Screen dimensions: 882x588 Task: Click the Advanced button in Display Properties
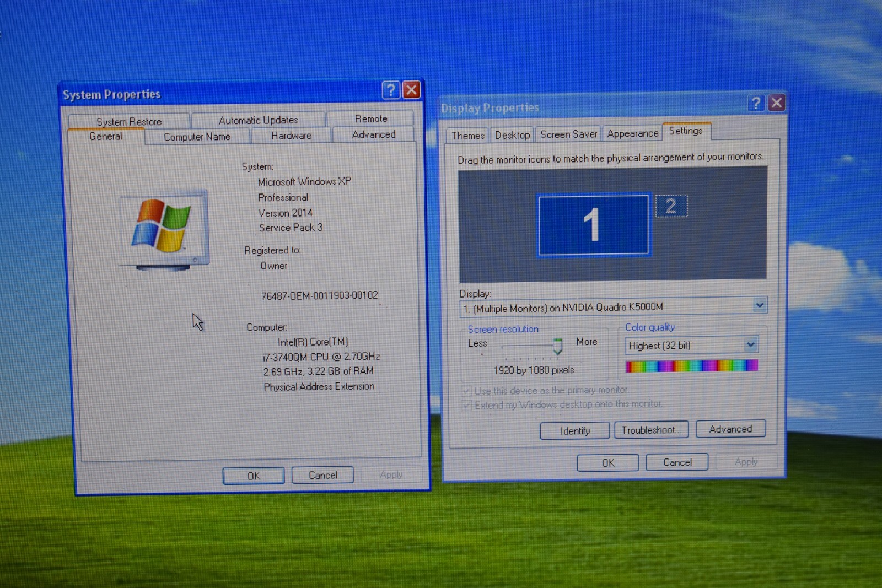(x=730, y=429)
